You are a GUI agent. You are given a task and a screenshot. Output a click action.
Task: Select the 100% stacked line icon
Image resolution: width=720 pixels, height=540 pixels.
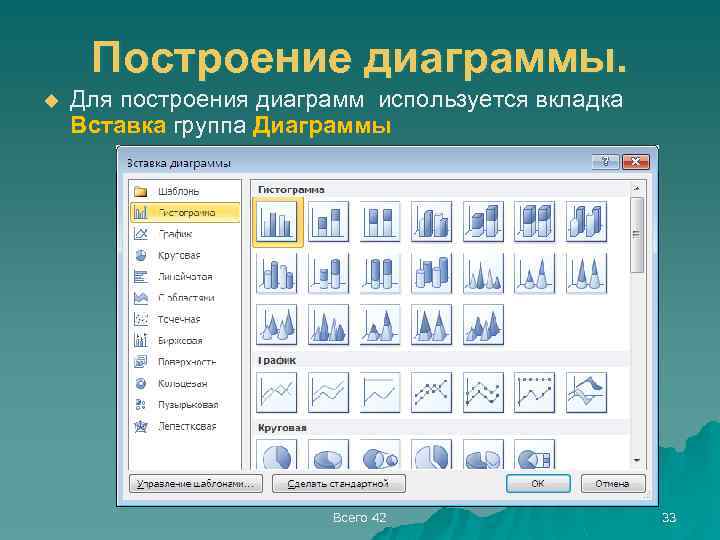click(x=380, y=393)
